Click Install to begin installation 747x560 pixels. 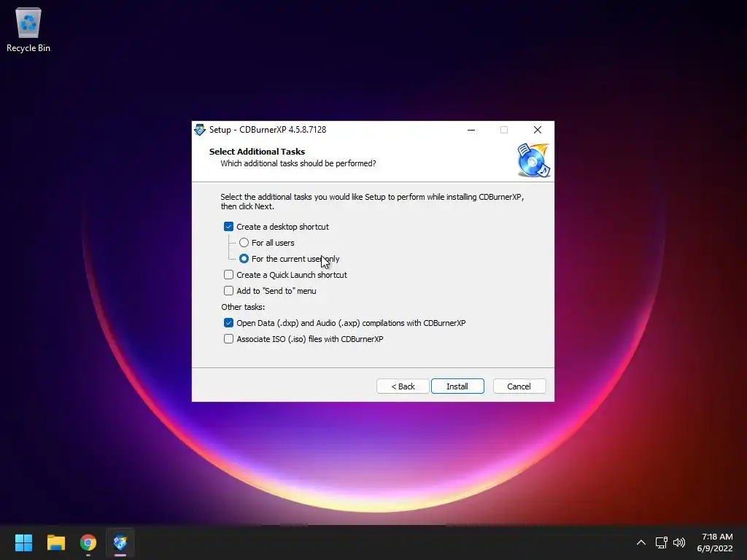point(457,386)
